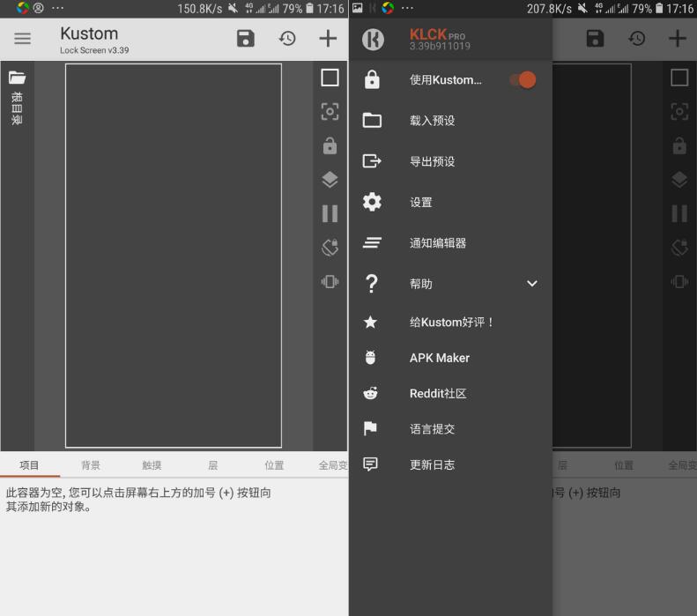Open 通知编辑器 from drawer
The width and height of the screenshot is (697, 616).
coord(450,242)
